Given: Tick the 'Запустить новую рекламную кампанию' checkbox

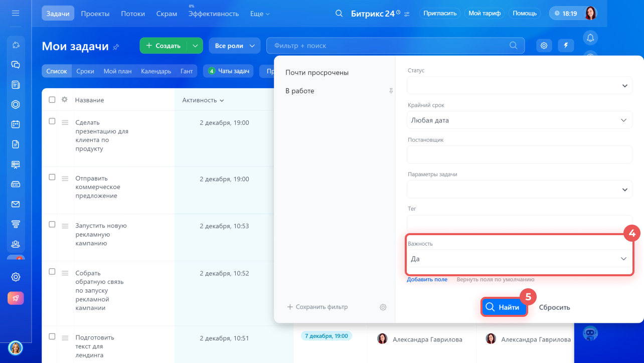Looking at the screenshot, I should [52, 225].
